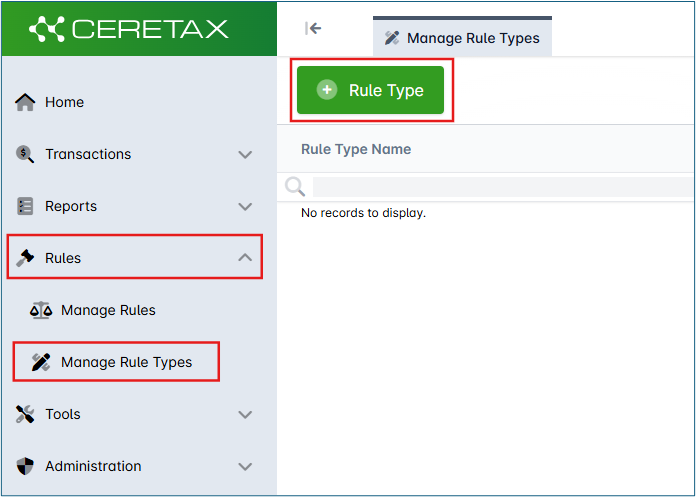
Task: Click the Manage Rules scales icon
Action: pyautogui.click(x=41, y=310)
